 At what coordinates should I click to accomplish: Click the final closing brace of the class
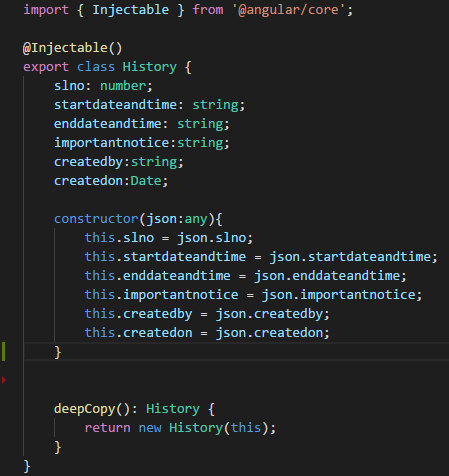point(27,466)
